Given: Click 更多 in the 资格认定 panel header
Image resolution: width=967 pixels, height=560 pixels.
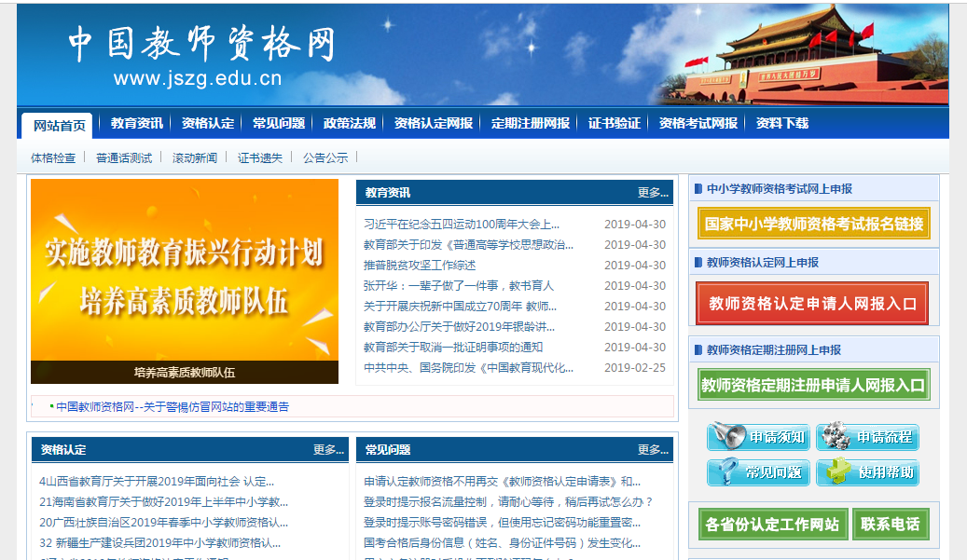Looking at the screenshot, I should pyautogui.click(x=329, y=450).
